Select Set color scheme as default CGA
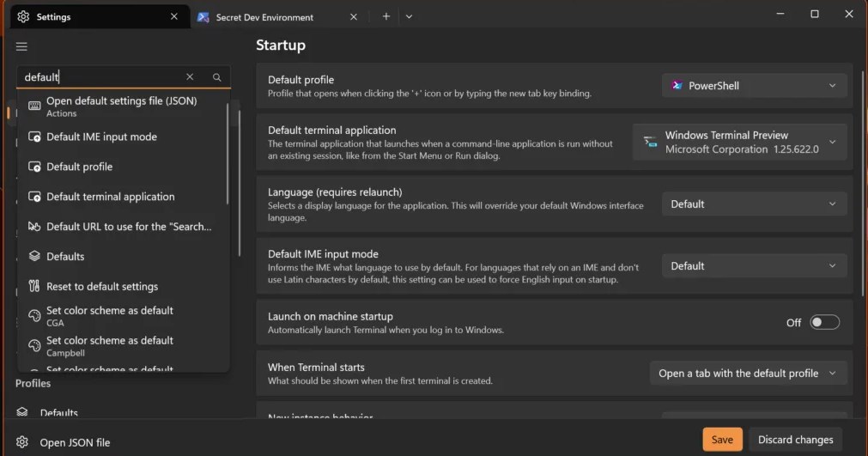Screen dimensions: 868x456 pyautogui.click(x=122, y=316)
